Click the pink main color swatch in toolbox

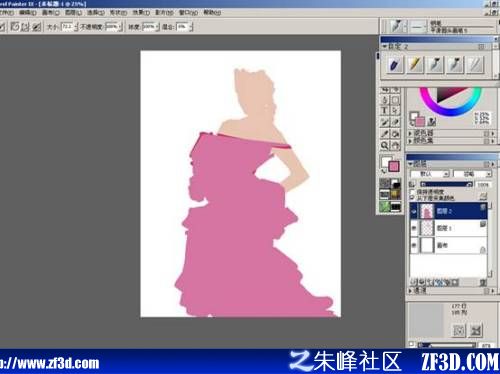click(394, 166)
